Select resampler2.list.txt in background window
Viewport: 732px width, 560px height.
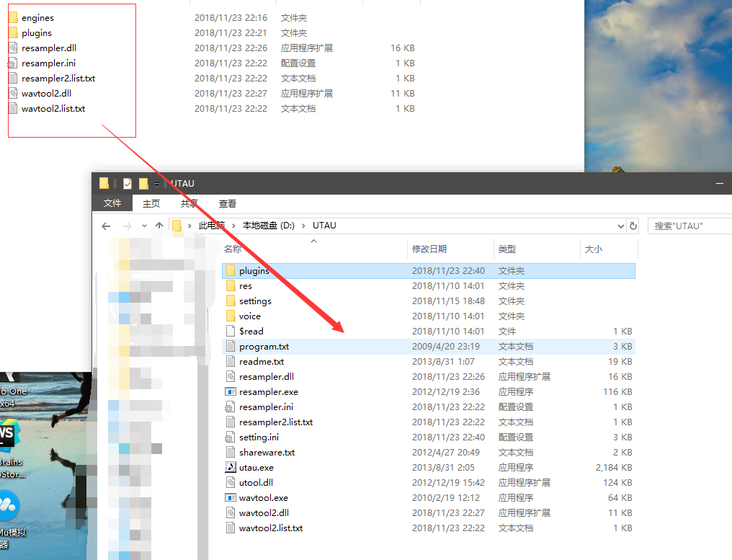58,79
